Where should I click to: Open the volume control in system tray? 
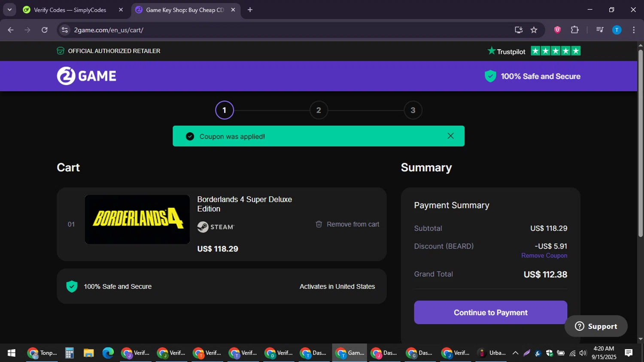pyautogui.click(x=583, y=353)
